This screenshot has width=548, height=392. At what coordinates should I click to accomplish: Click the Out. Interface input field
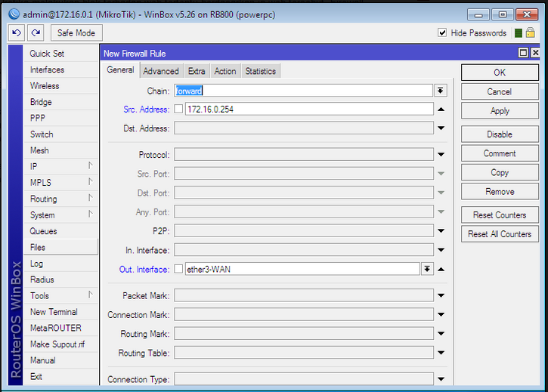(302, 269)
